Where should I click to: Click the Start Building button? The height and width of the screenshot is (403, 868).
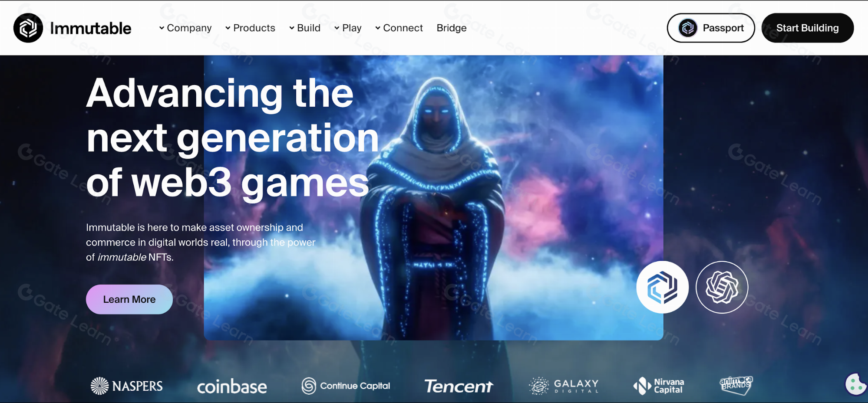(808, 28)
